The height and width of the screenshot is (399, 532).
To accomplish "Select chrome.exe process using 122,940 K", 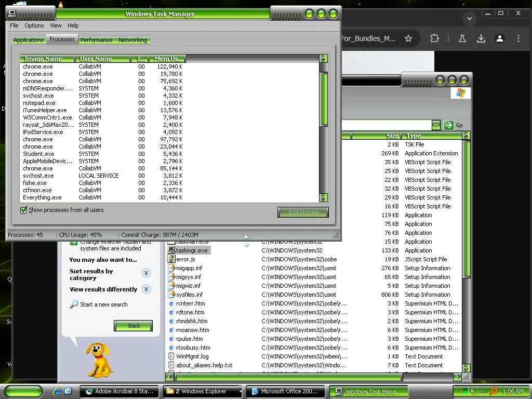I will [102, 66].
